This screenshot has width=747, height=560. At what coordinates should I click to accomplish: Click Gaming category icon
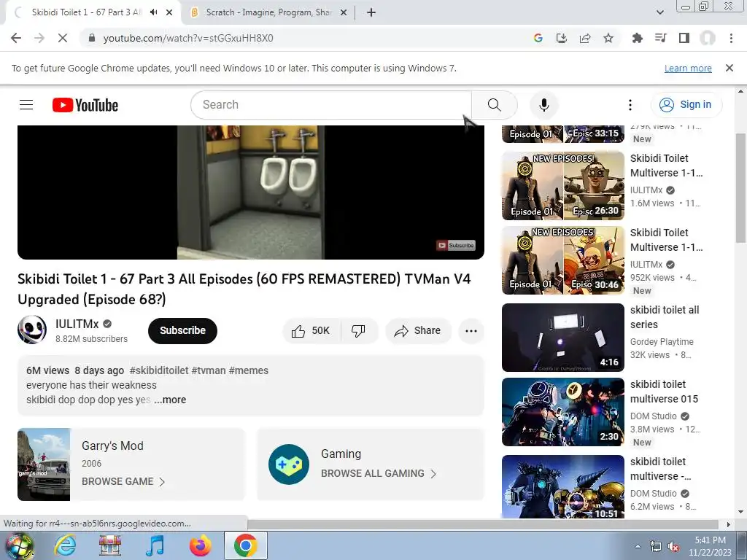pyautogui.click(x=289, y=464)
